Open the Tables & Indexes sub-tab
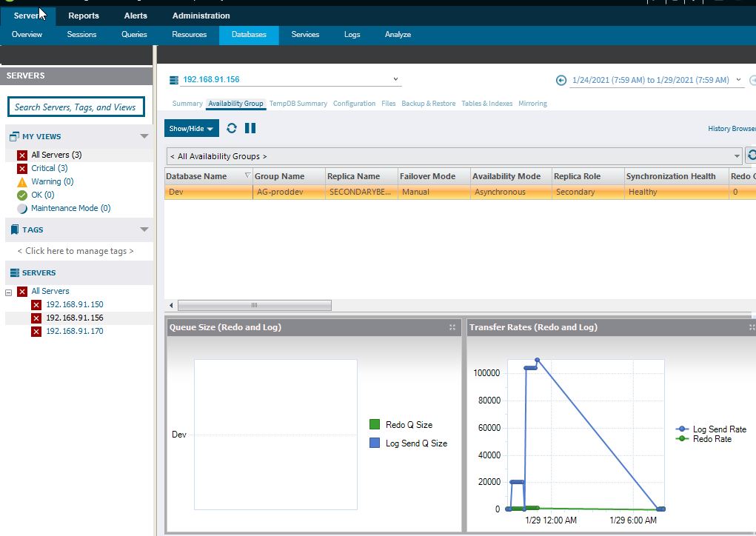Screen dimensions: 756x536 [487, 104]
